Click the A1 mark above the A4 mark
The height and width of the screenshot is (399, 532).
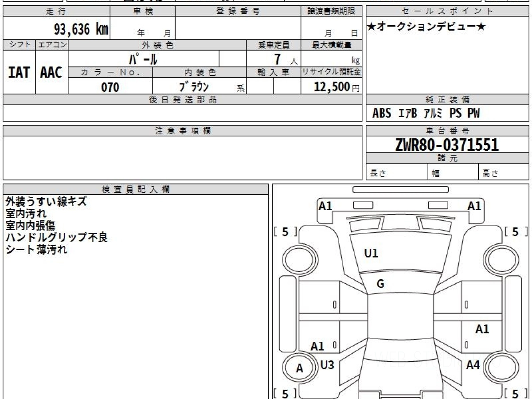(x=482, y=329)
